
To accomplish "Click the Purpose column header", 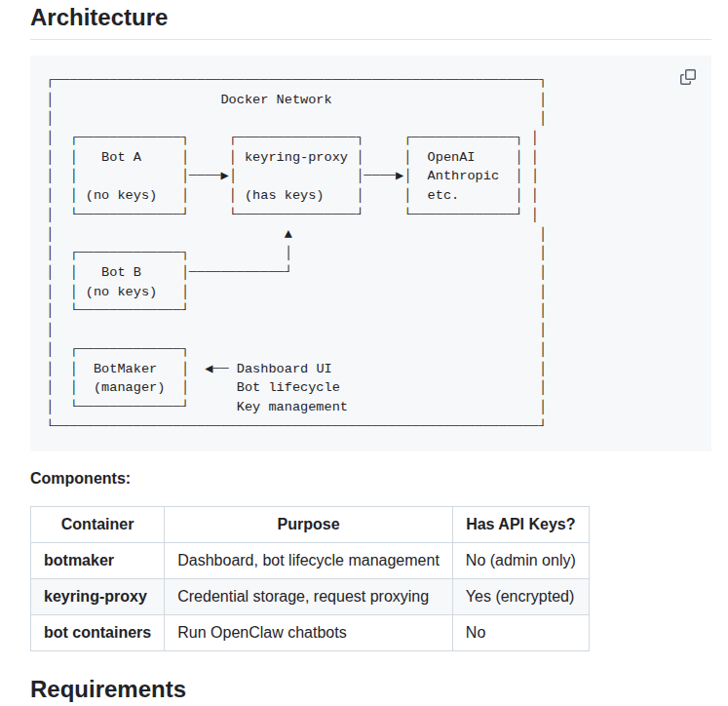I will (x=308, y=525).
